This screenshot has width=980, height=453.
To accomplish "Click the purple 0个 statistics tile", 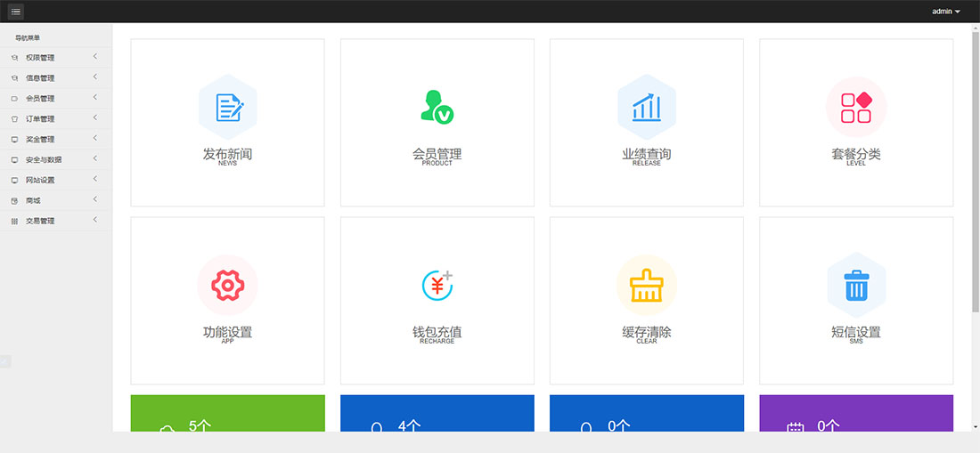I will [856, 413].
